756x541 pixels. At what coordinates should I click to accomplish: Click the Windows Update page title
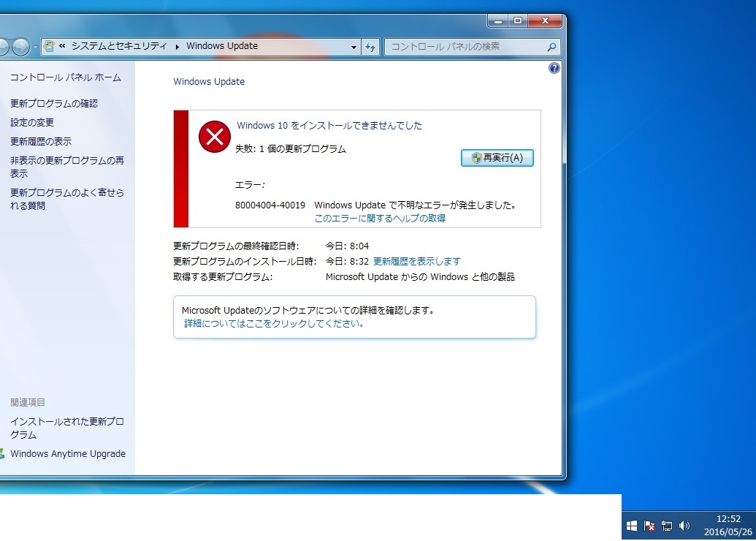(209, 82)
